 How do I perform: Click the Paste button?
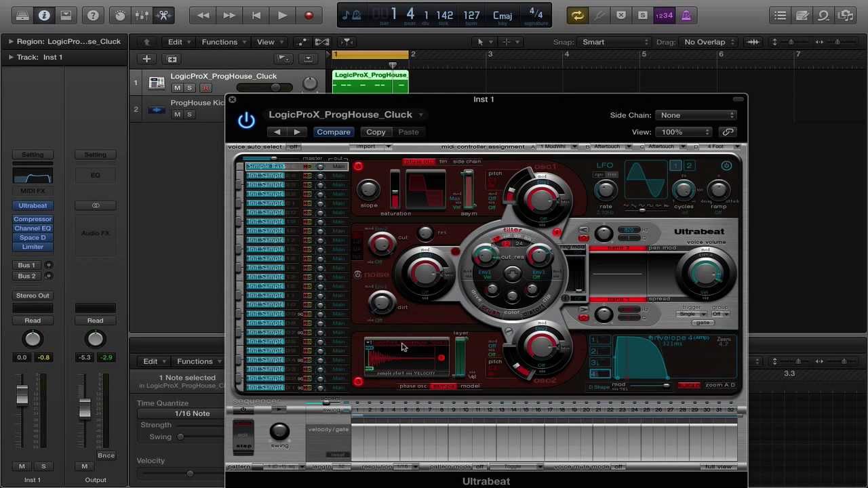(408, 132)
